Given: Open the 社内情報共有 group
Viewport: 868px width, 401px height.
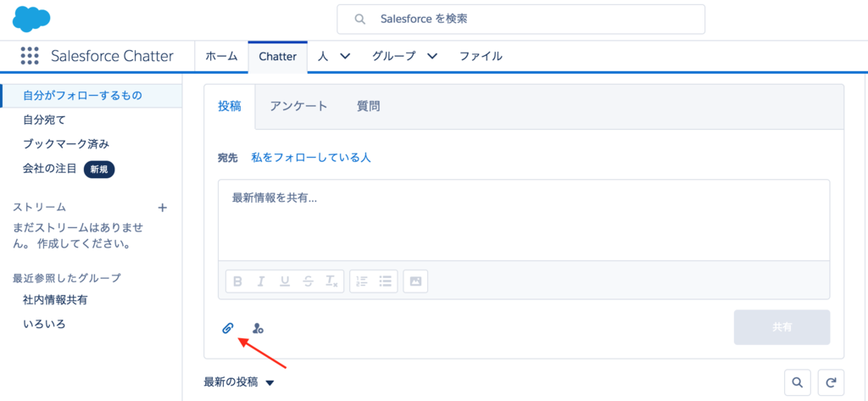Looking at the screenshot, I should pos(55,300).
